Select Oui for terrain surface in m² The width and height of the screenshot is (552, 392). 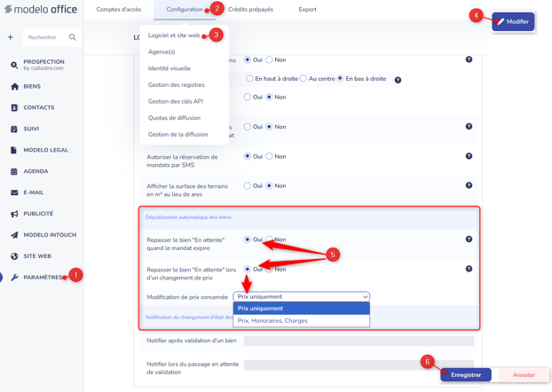pyautogui.click(x=248, y=185)
